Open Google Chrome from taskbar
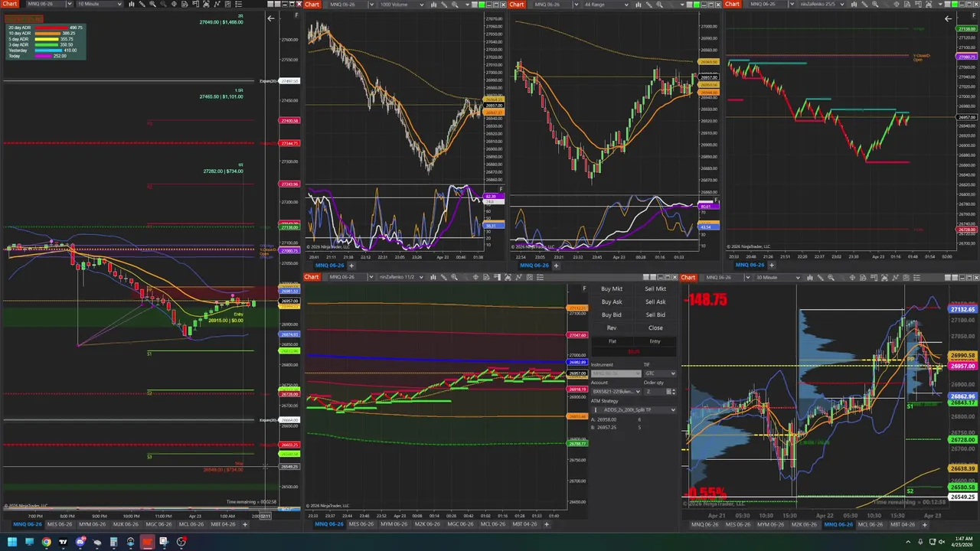The height and width of the screenshot is (551, 980). click(x=47, y=542)
